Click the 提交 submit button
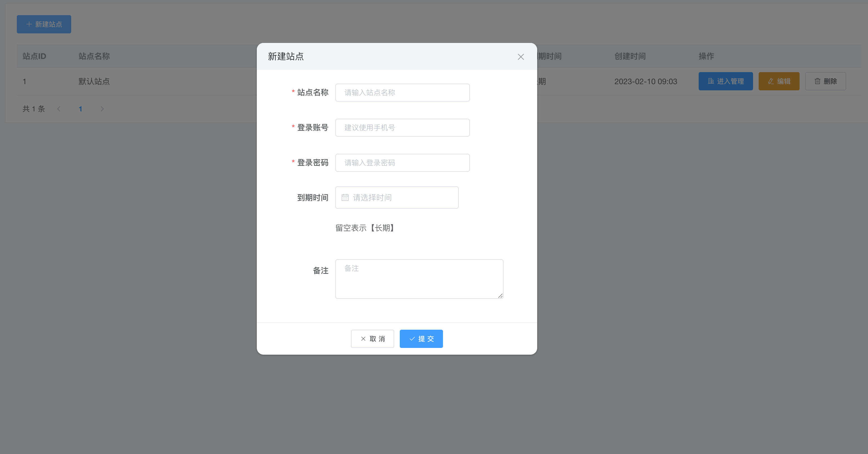 421,339
